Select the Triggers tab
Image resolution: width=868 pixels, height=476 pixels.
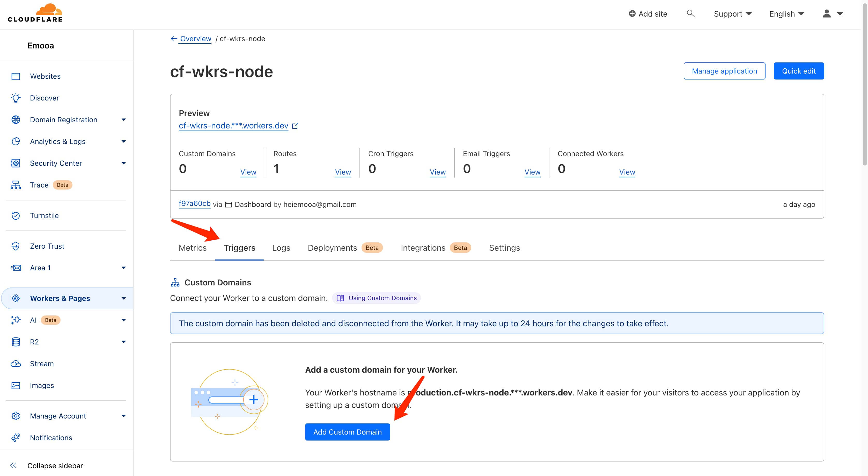(x=240, y=248)
